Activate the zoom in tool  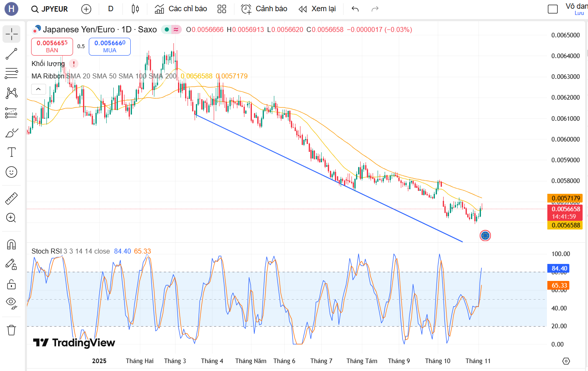(11, 218)
